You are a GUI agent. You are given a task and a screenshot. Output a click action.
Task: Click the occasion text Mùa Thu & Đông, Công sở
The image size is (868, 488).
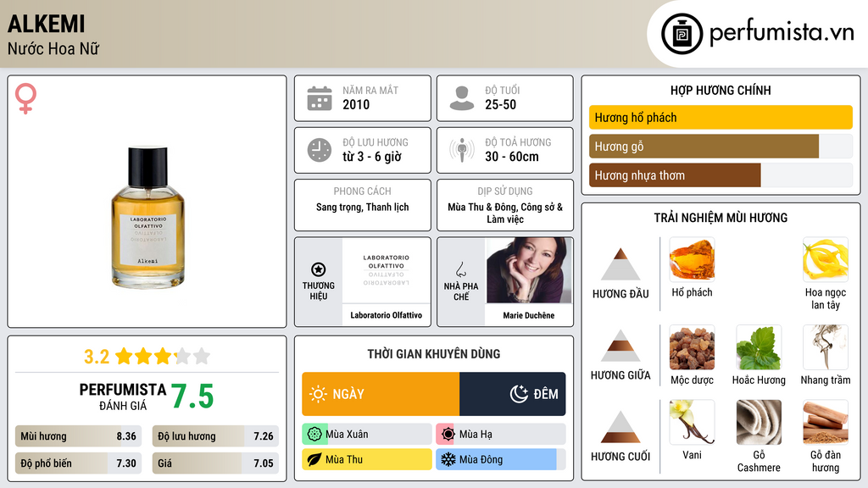(505, 213)
